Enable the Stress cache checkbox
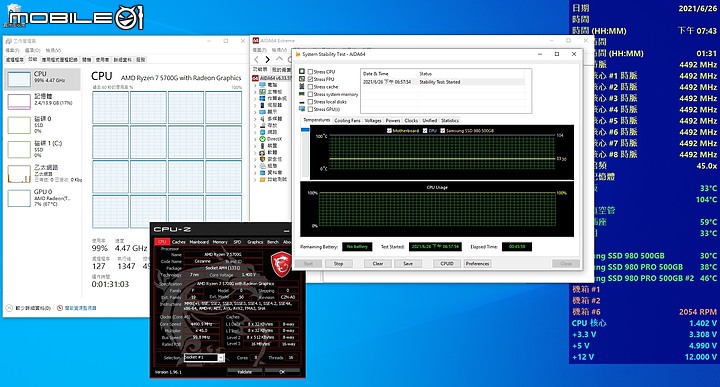 point(310,87)
